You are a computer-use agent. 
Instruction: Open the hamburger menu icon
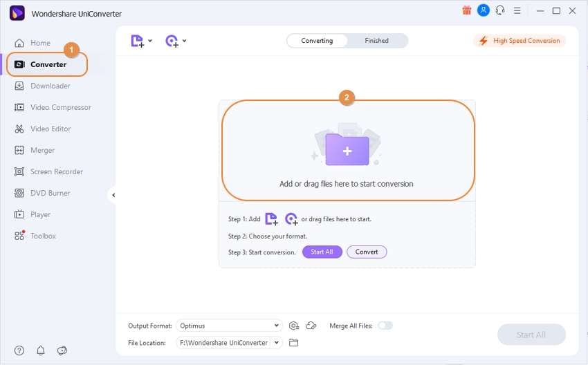(517, 10)
